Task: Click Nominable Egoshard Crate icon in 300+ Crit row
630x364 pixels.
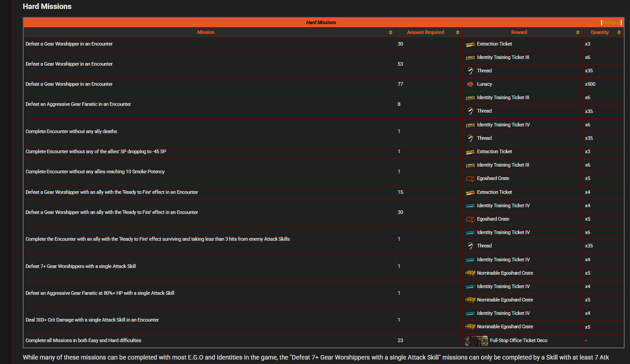Action: click(470, 327)
